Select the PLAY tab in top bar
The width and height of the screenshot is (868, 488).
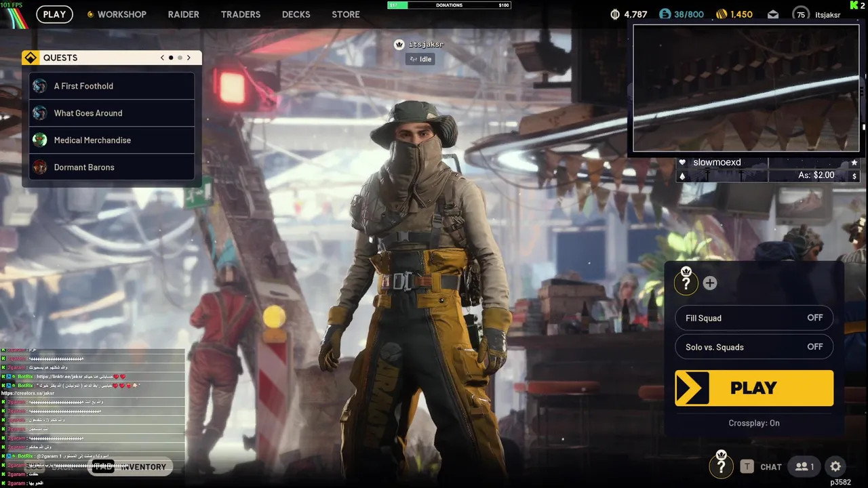click(x=54, y=14)
